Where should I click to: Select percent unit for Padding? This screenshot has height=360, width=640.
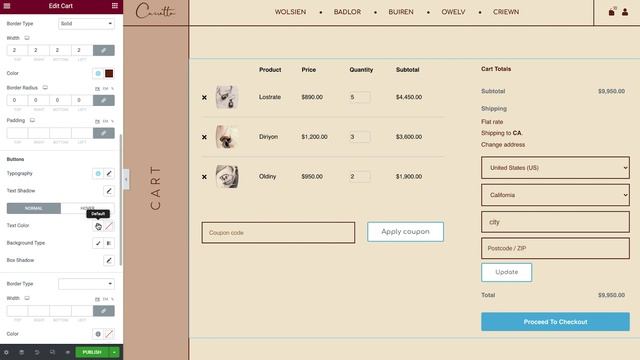click(x=113, y=121)
